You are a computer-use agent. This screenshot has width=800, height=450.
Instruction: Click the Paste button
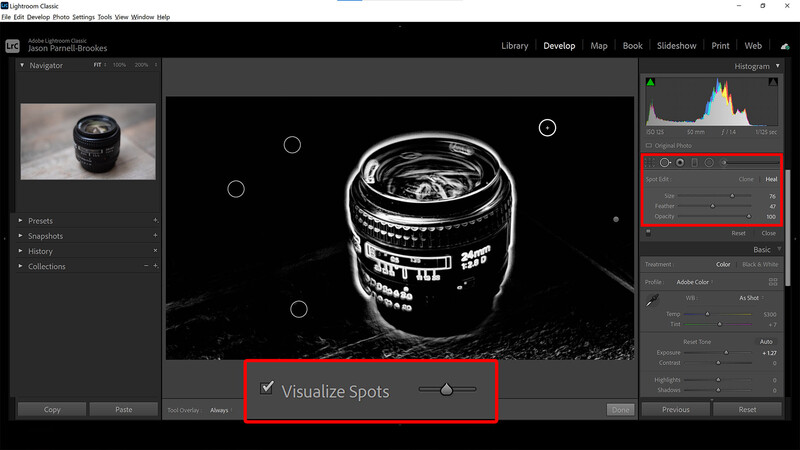point(123,409)
